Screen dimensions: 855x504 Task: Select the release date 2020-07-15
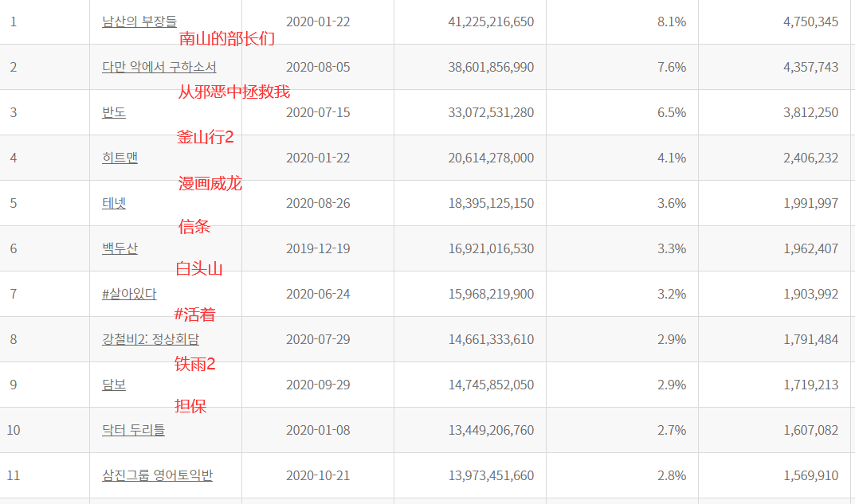pos(318,112)
